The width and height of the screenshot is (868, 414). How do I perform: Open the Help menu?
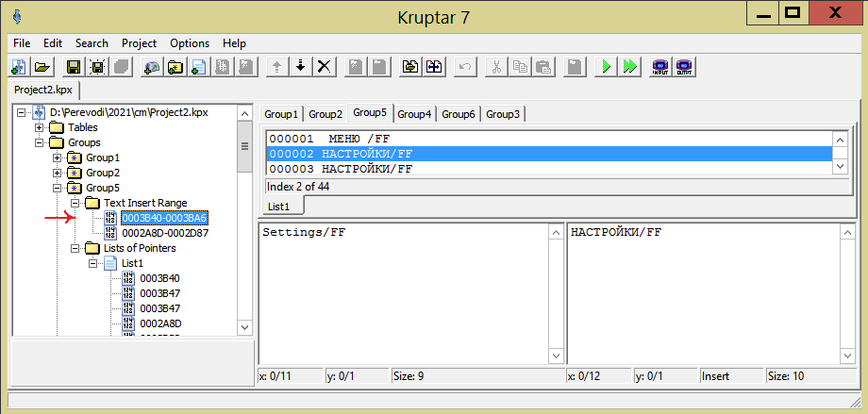coord(235,43)
